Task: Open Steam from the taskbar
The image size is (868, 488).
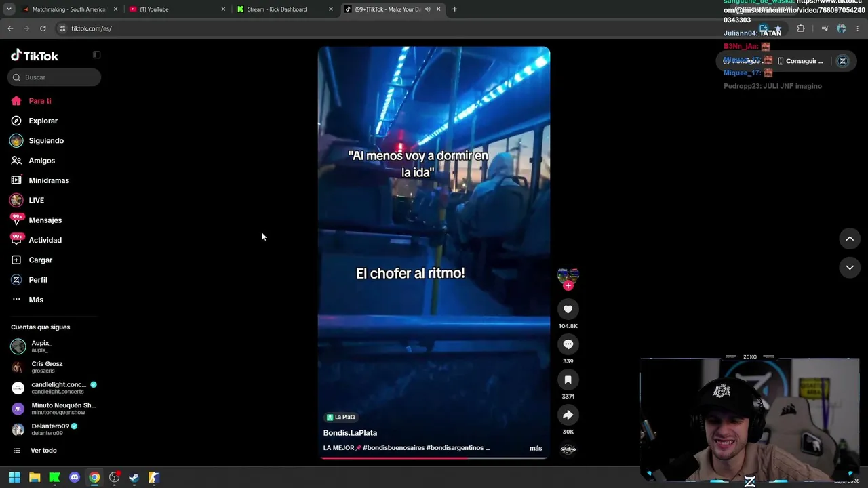Action: point(134,477)
